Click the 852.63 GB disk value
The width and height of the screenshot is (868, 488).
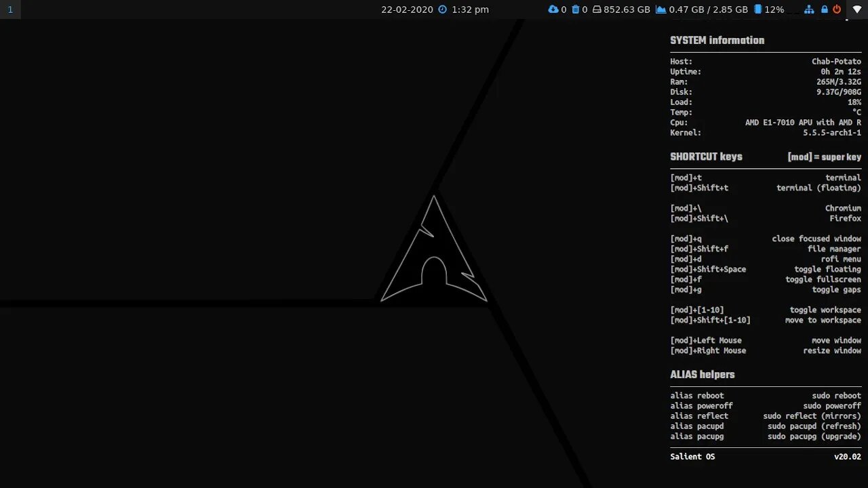[x=627, y=9]
